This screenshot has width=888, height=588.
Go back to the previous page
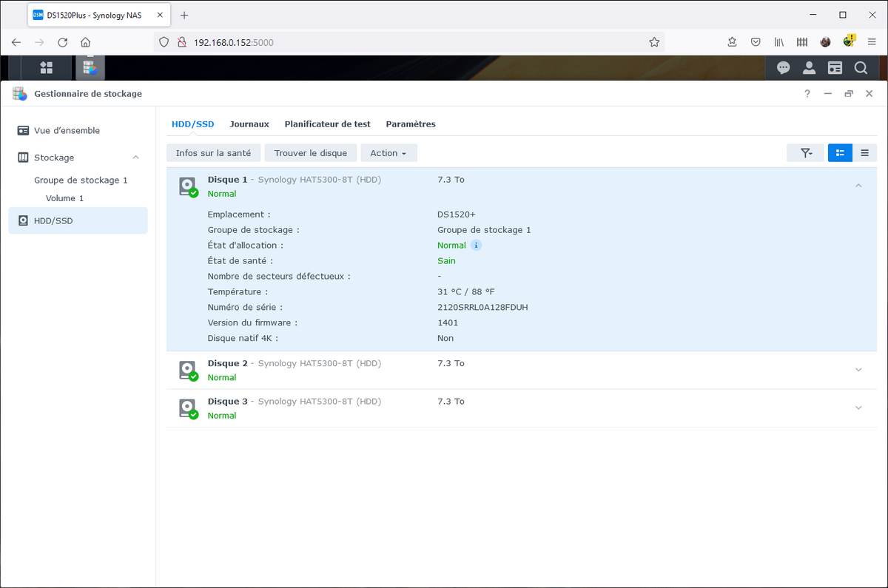(16, 42)
